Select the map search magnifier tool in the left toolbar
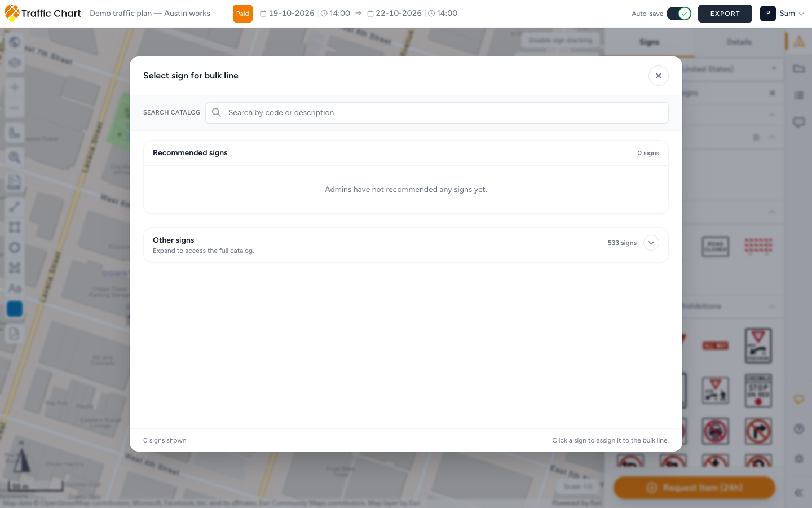 point(15,157)
